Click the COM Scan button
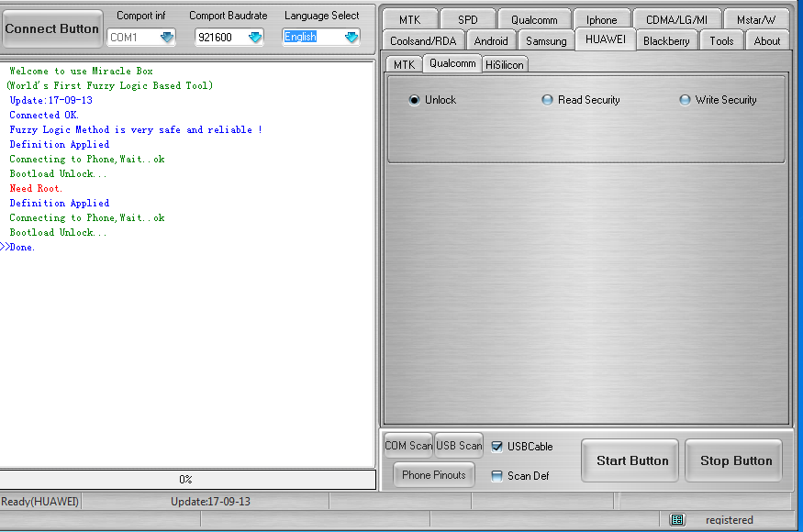Image resolution: width=803 pixels, height=532 pixels. click(x=408, y=446)
